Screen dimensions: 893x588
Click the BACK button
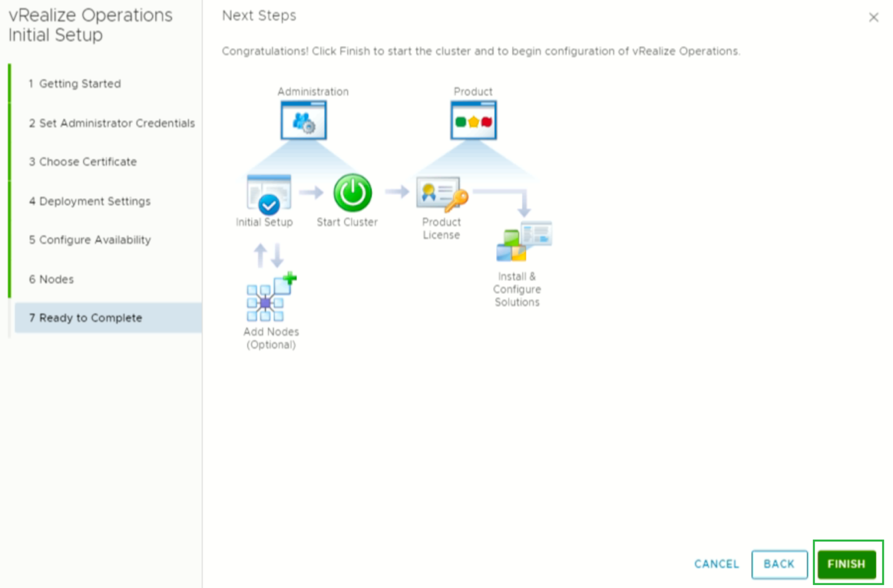pos(779,564)
